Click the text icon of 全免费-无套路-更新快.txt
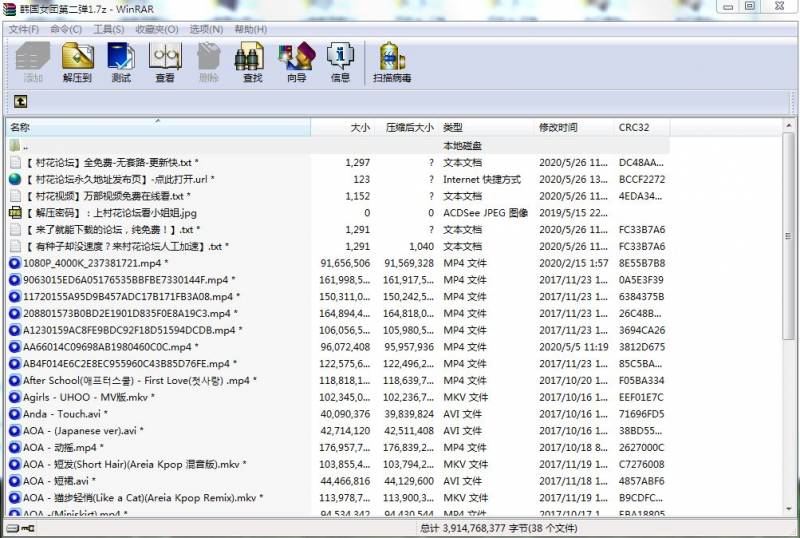Screen dimensions: 800x538 pyautogui.click(x=15, y=162)
